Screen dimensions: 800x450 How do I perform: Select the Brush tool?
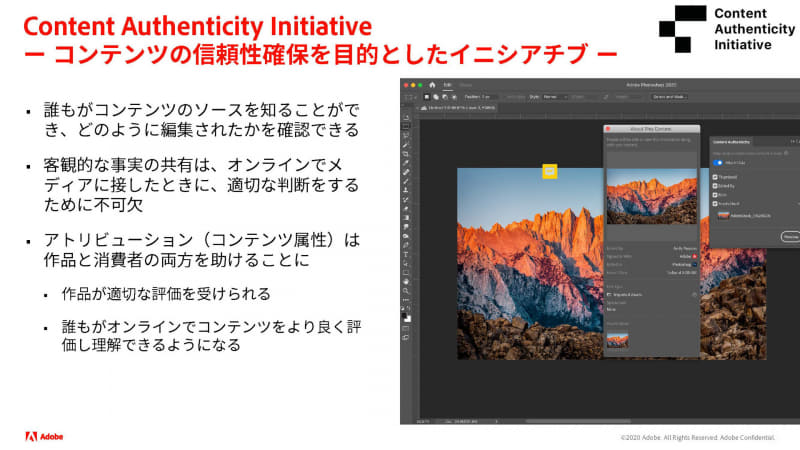click(x=406, y=181)
